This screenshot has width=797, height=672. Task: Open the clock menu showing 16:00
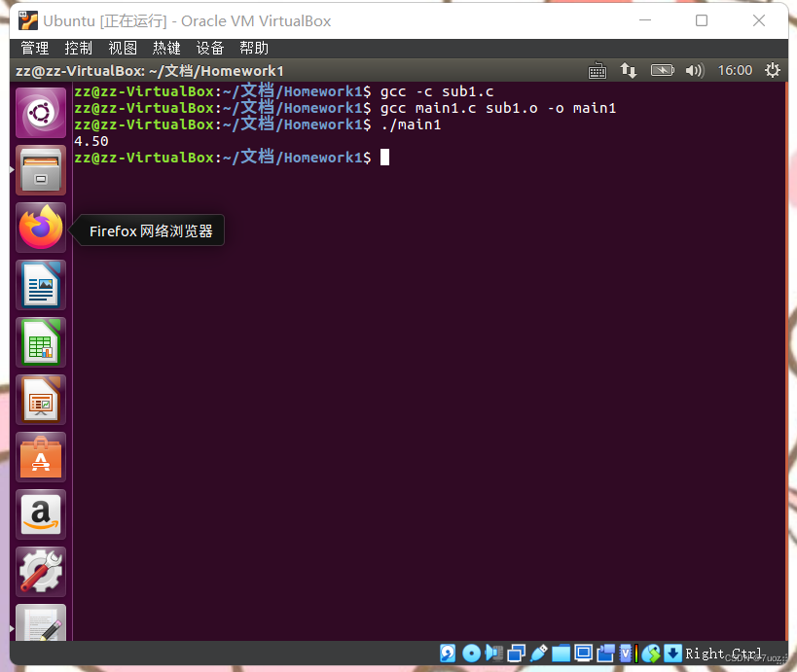pos(735,70)
